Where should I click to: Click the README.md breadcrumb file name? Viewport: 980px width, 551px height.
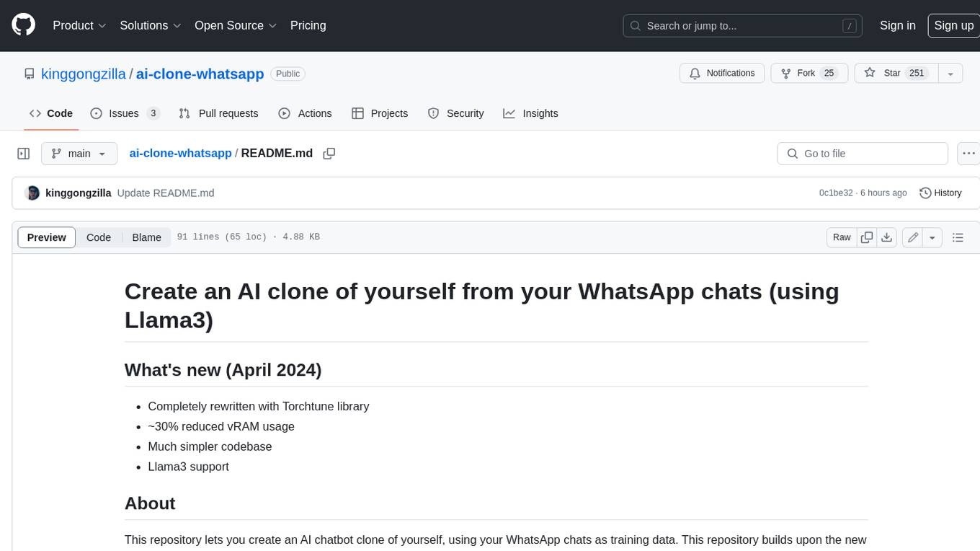coord(277,154)
